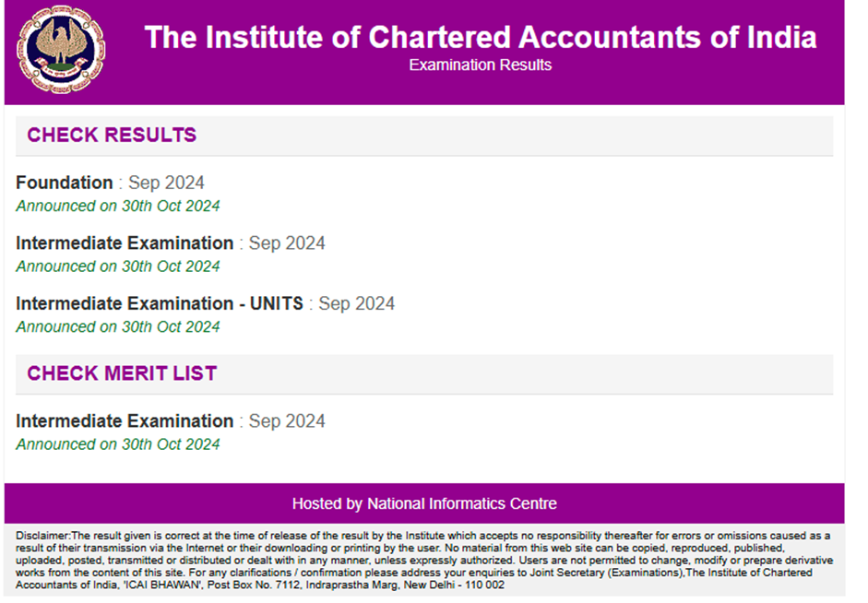Viewport: 868px width, 603px height.
Task: Click announcement date under the merit list entry
Action: 118,444
